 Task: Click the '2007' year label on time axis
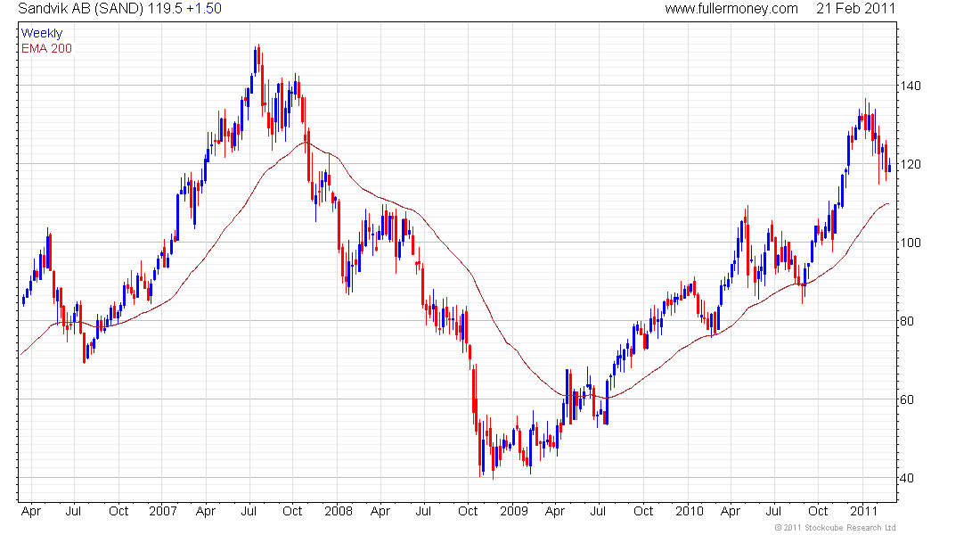162,511
